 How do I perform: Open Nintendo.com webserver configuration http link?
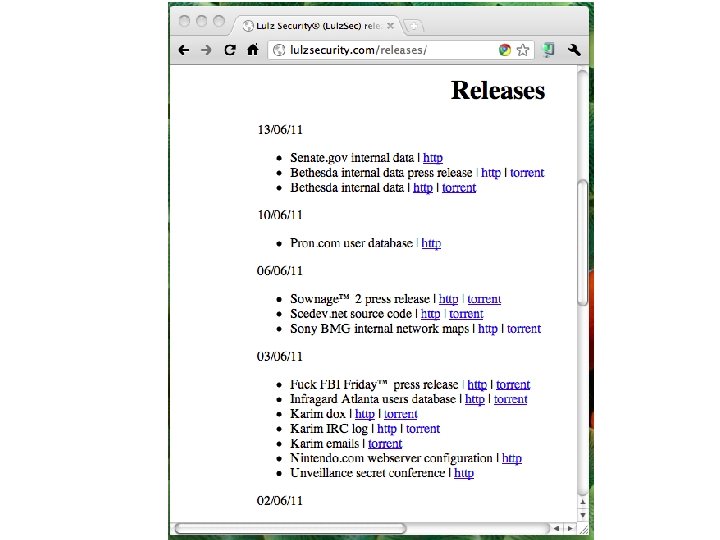click(x=512, y=458)
